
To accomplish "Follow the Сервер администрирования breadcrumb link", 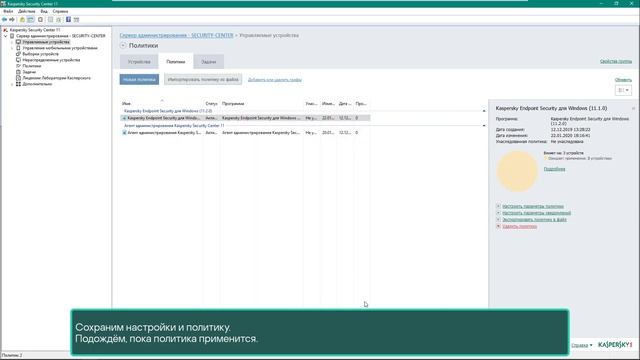I will [x=176, y=36].
